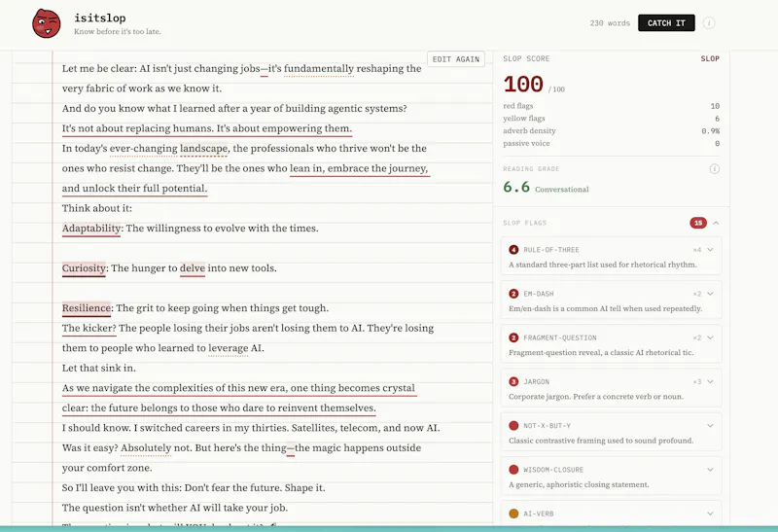Click the highlighted word Resilience
The image size is (778, 532).
(87, 308)
